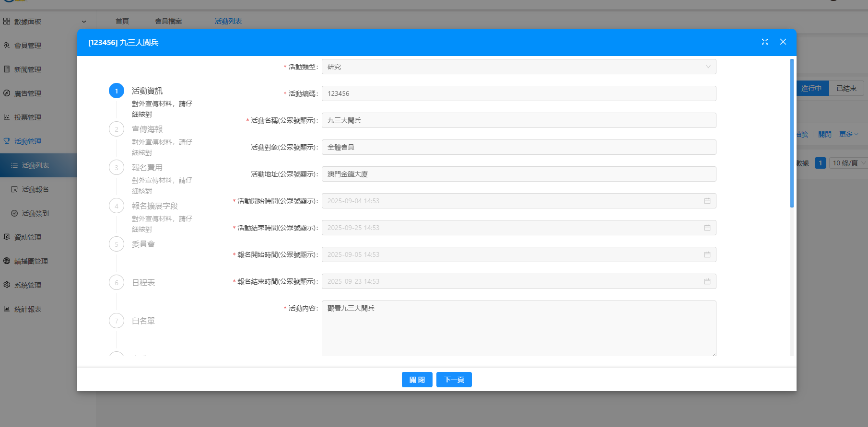Open 活動報名 in the sidebar
This screenshot has width=868, height=427.
(35, 189)
